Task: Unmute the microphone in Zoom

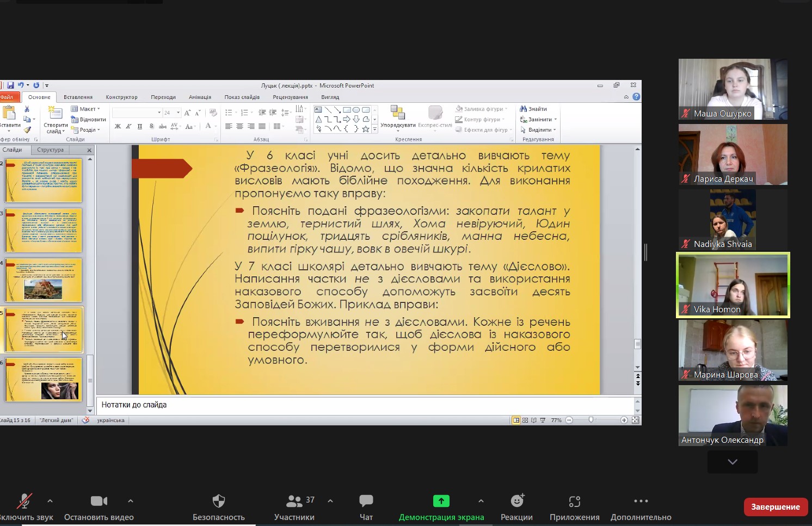Action: point(24,501)
